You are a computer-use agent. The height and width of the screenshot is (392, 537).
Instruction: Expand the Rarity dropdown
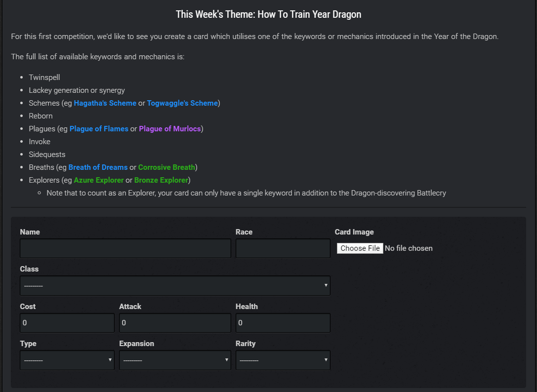pos(283,360)
